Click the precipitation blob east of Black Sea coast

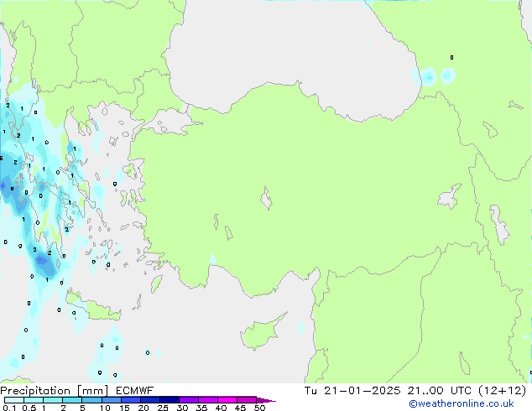pos(429,77)
